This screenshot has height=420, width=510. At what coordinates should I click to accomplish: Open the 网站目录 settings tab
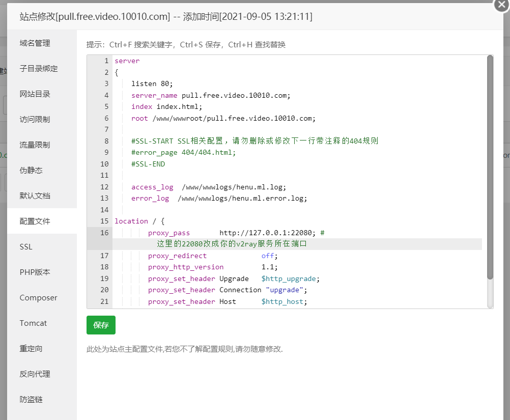pos(35,94)
